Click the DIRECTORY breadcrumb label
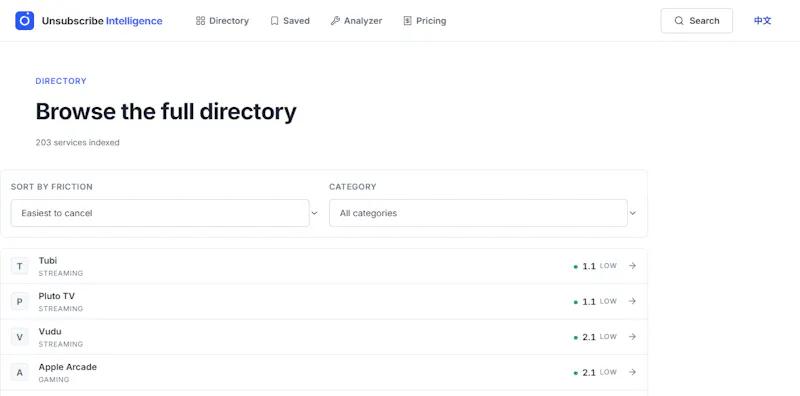Image resolution: width=800 pixels, height=396 pixels. (61, 81)
